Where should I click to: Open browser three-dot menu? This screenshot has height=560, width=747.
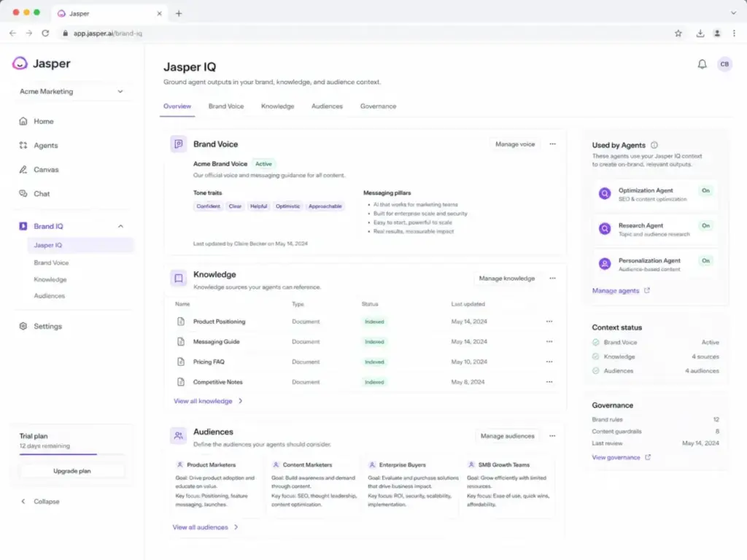pyautogui.click(x=734, y=34)
